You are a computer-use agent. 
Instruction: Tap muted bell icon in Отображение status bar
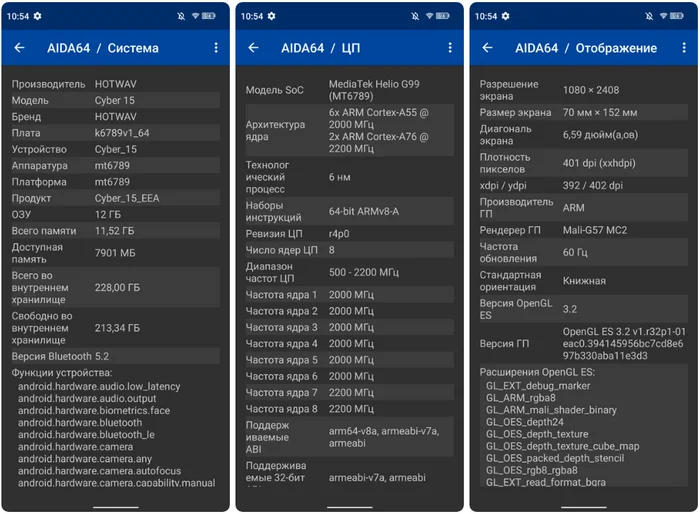[x=649, y=16]
